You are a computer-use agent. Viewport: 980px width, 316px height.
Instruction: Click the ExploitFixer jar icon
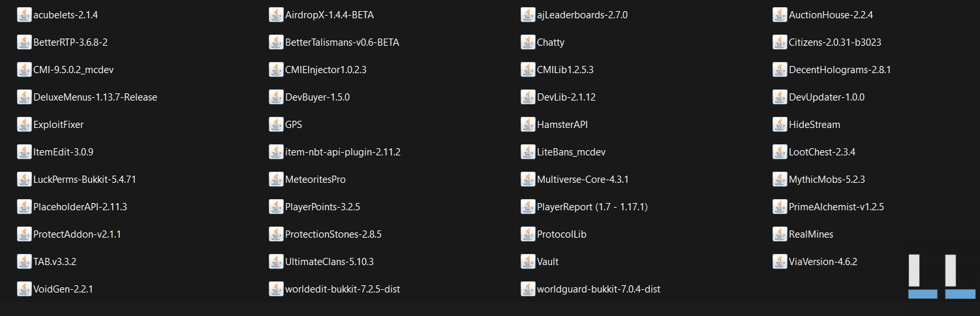point(24,125)
